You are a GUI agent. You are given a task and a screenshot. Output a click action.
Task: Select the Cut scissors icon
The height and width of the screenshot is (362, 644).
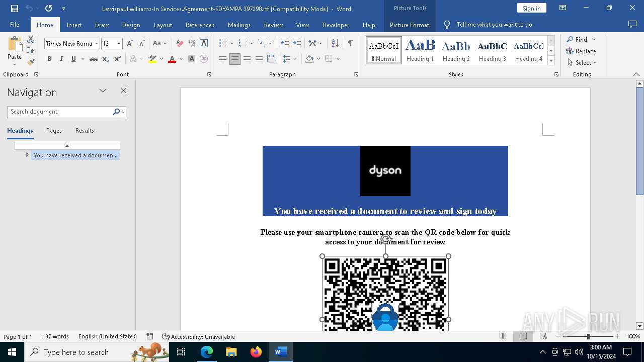31,39
